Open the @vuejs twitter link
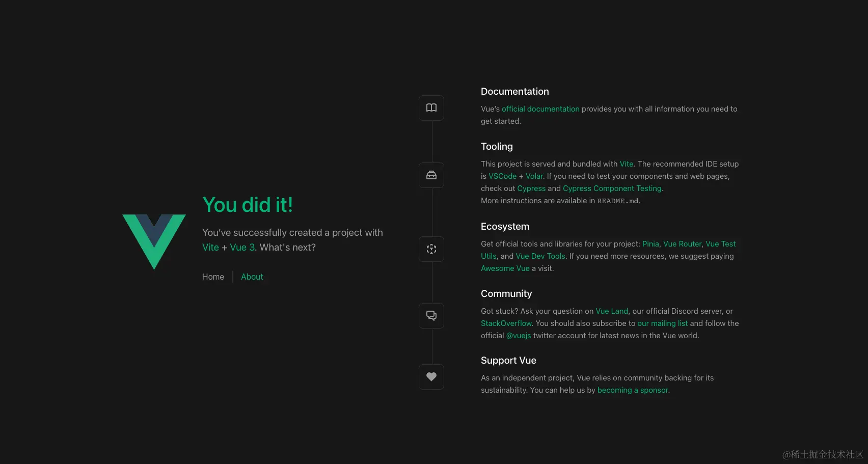 pos(519,336)
